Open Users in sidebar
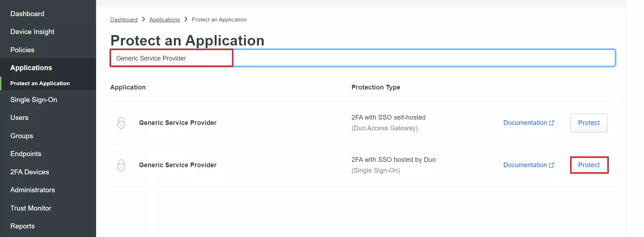 pos(19,117)
